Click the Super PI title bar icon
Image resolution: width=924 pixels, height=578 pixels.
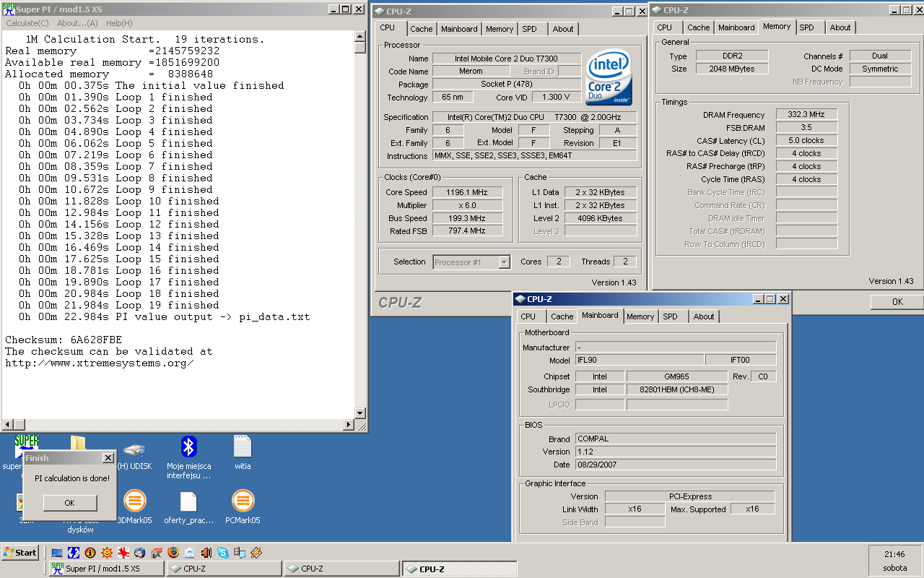9,9
